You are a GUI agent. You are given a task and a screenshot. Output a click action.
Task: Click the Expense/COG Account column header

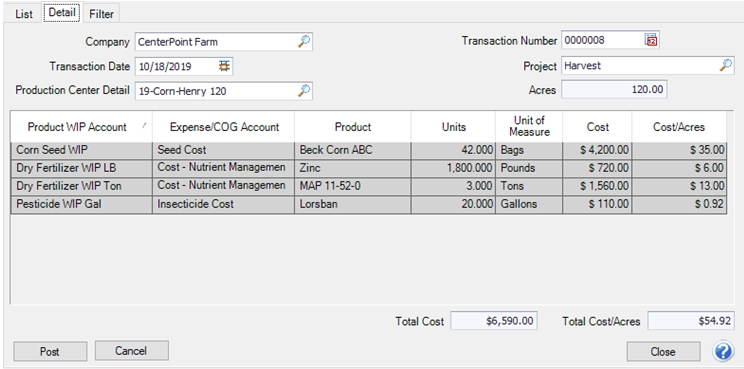[224, 127]
